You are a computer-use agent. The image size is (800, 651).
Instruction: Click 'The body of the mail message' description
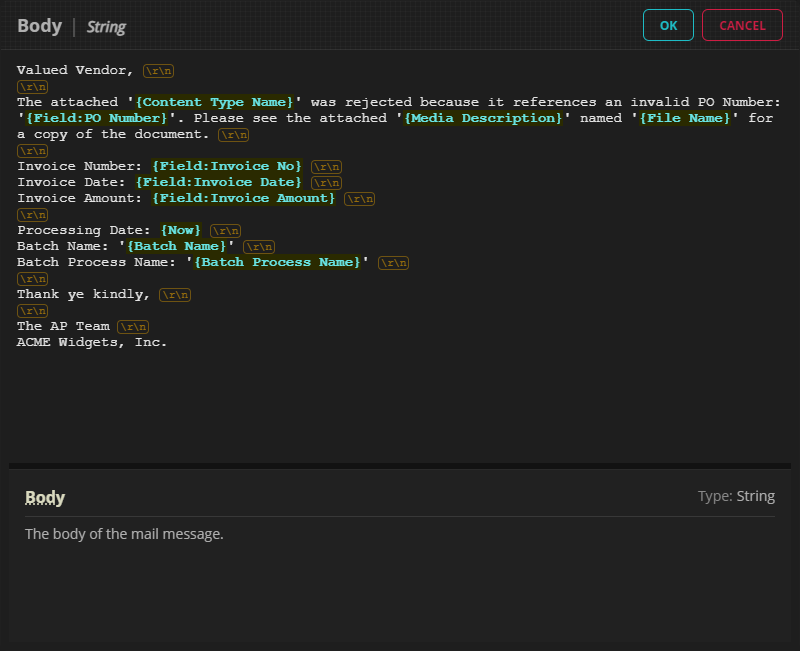coord(124,534)
